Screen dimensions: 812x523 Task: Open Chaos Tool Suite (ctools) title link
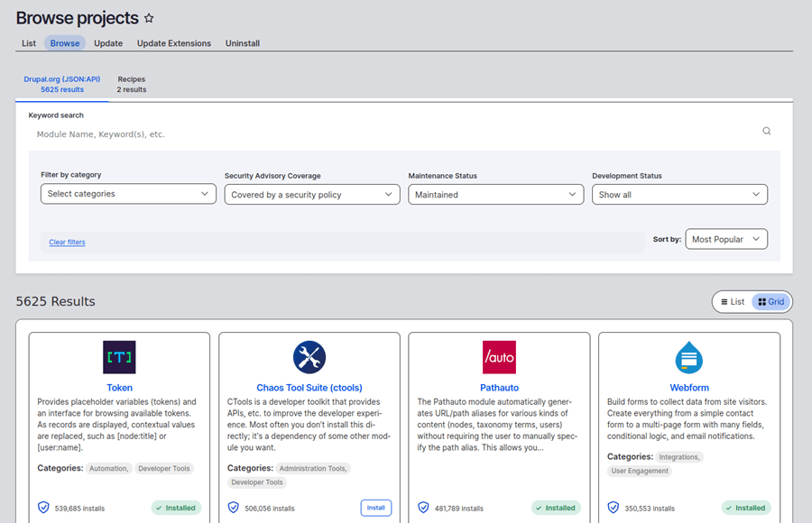tap(309, 388)
